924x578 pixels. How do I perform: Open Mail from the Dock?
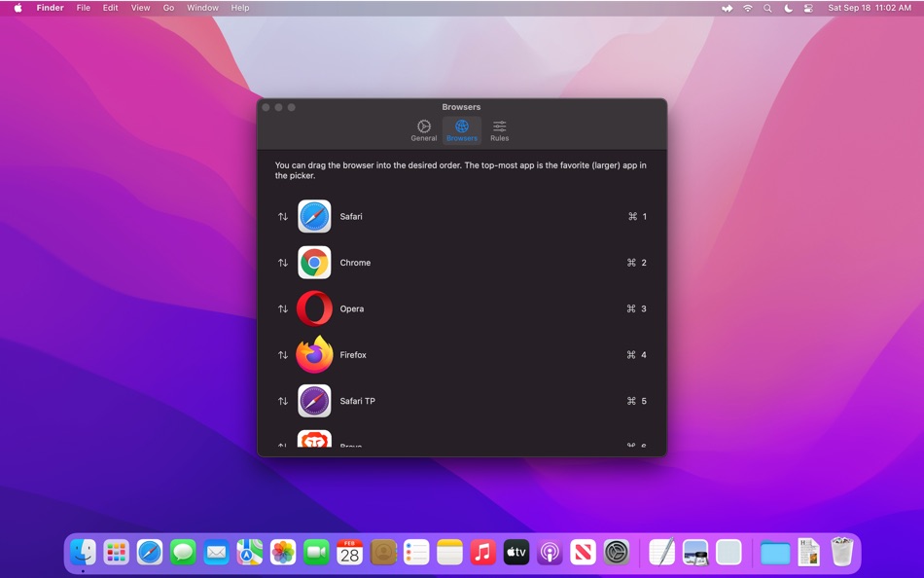pyautogui.click(x=216, y=553)
